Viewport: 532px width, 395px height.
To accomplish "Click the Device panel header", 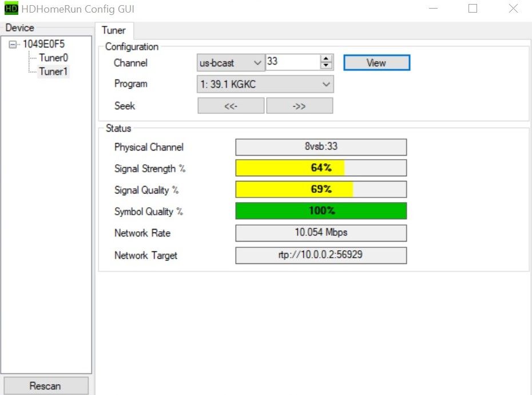I will point(19,28).
